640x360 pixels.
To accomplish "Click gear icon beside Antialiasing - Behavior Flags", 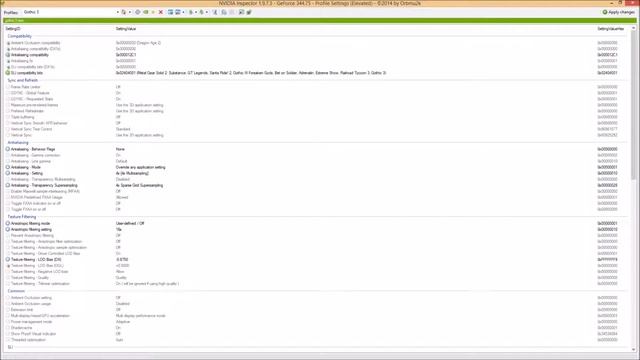I will tap(8, 149).
